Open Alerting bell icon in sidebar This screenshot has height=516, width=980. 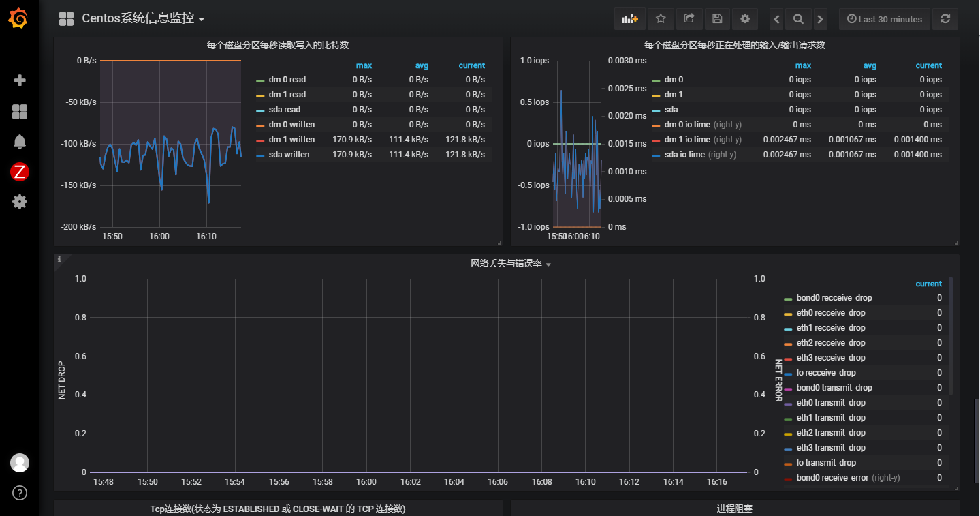coord(20,142)
